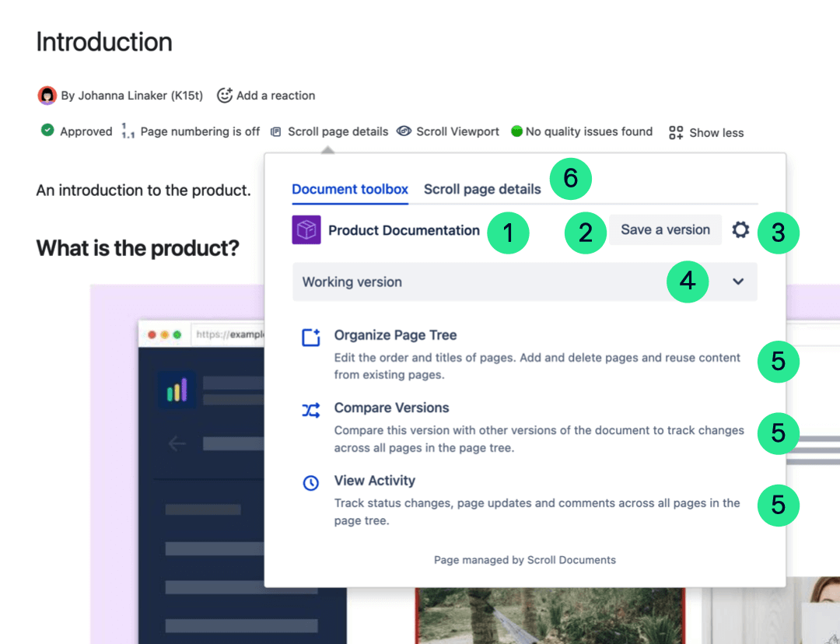Open the Working version dropdown

click(x=525, y=282)
